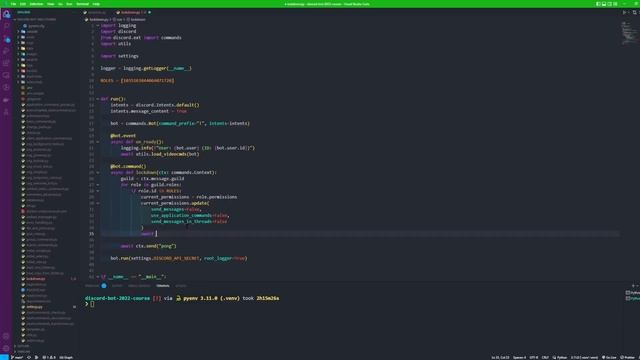
Task: Collapse the def run() code fold arrow
Action: coord(98,99)
